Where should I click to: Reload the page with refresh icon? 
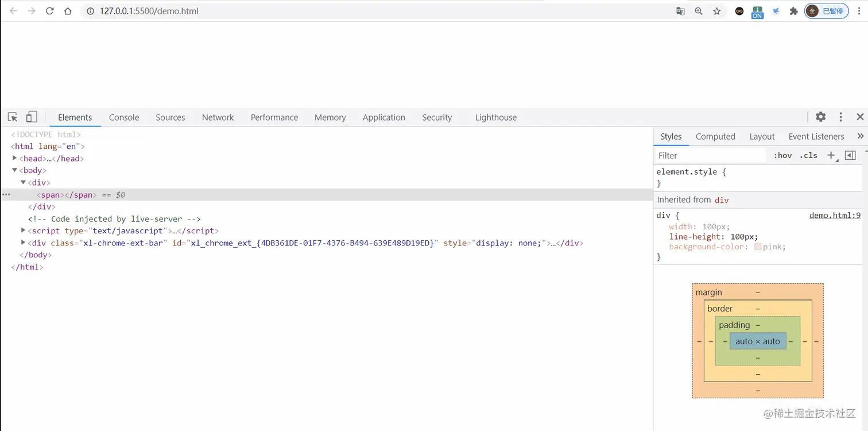(50, 11)
